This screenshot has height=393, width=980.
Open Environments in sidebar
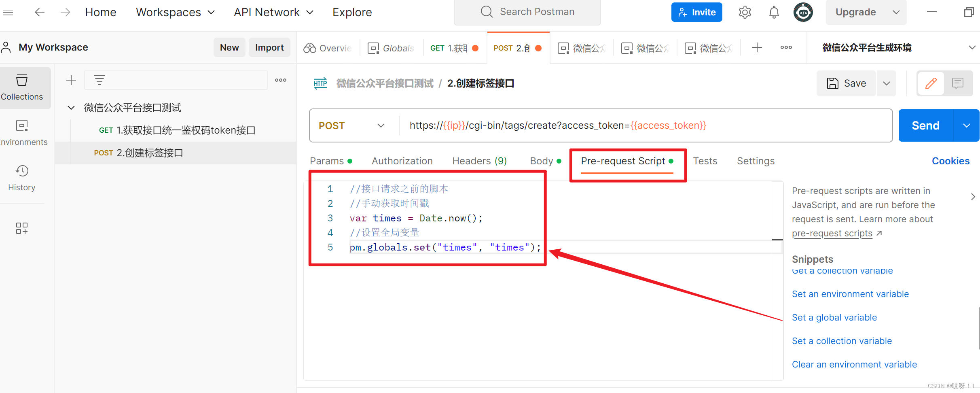pyautogui.click(x=22, y=133)
